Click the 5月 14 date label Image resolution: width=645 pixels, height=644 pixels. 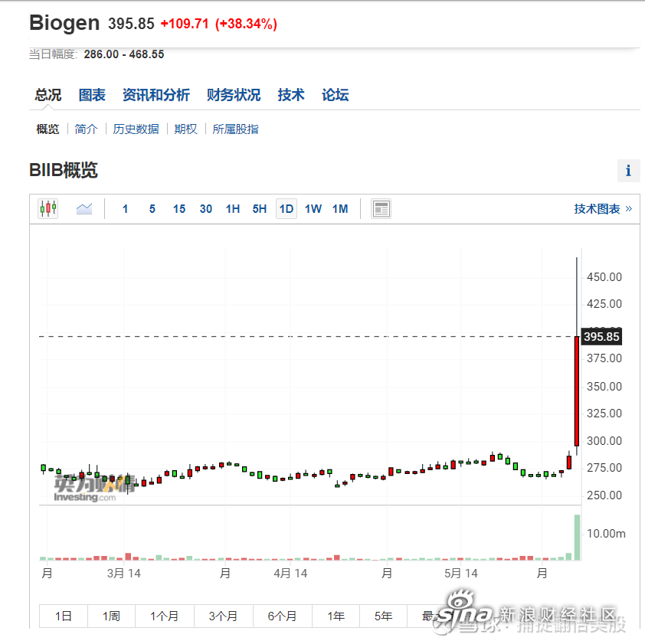click(461, 574)
